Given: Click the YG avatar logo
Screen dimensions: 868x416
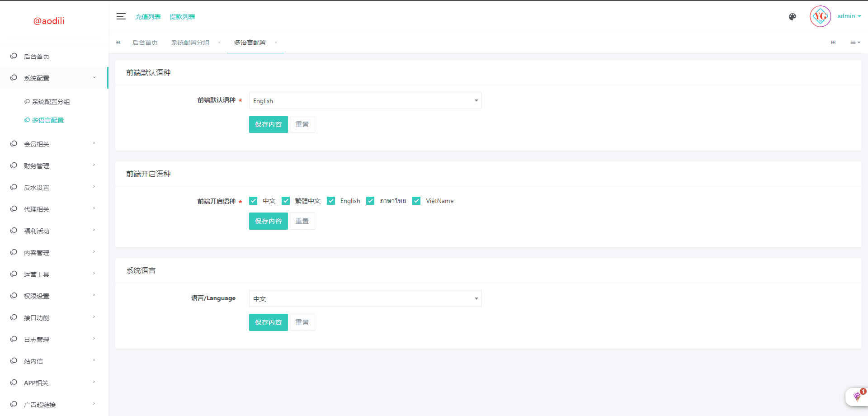Looking at the screenshot, I should (x=820, y=17).
